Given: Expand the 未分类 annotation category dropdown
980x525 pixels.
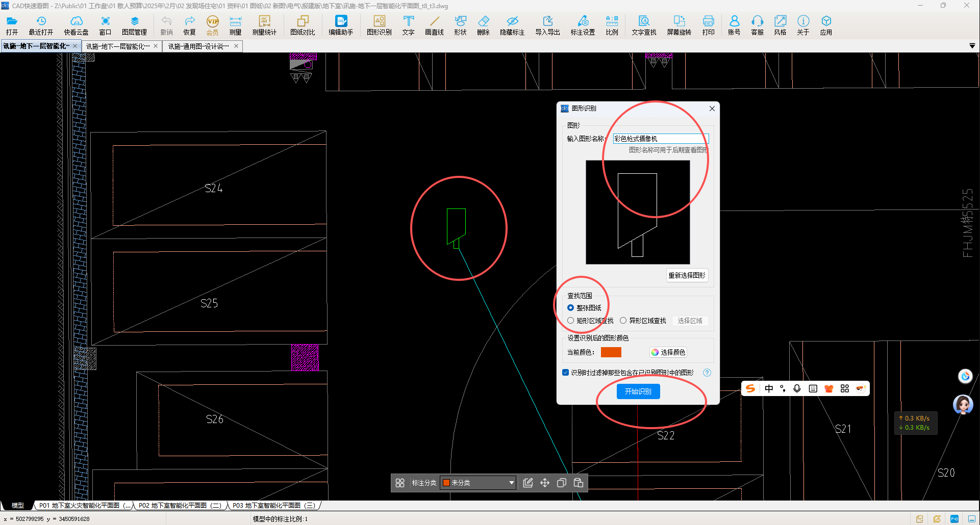Looking at the screenshot, I should (511, 483).
